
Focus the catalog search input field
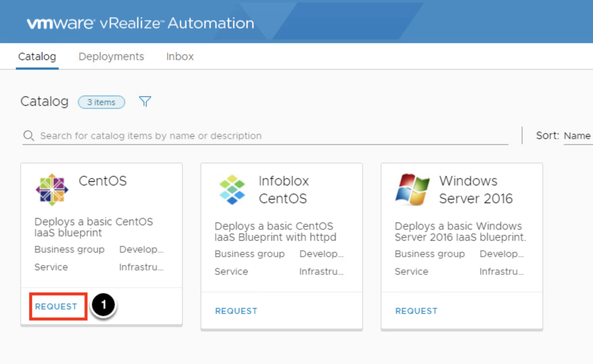[265, 136]
